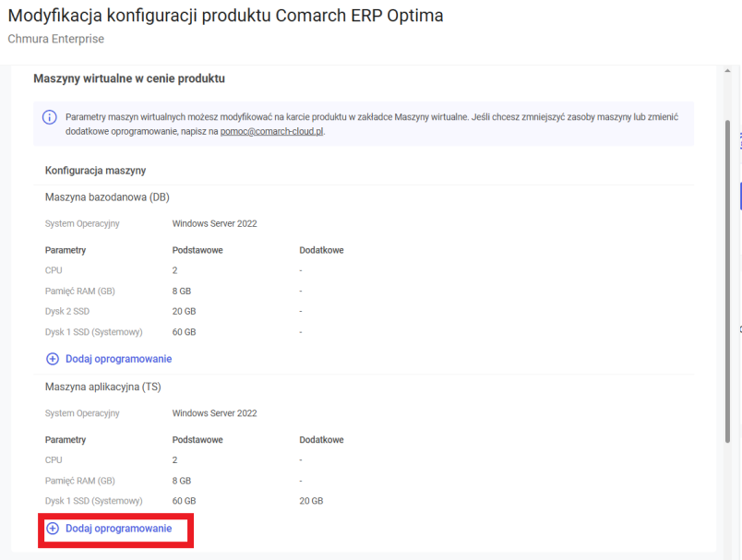
Task: Click the '60 GB' system disk value of the DB machine
Action: [x=184, y=332]
